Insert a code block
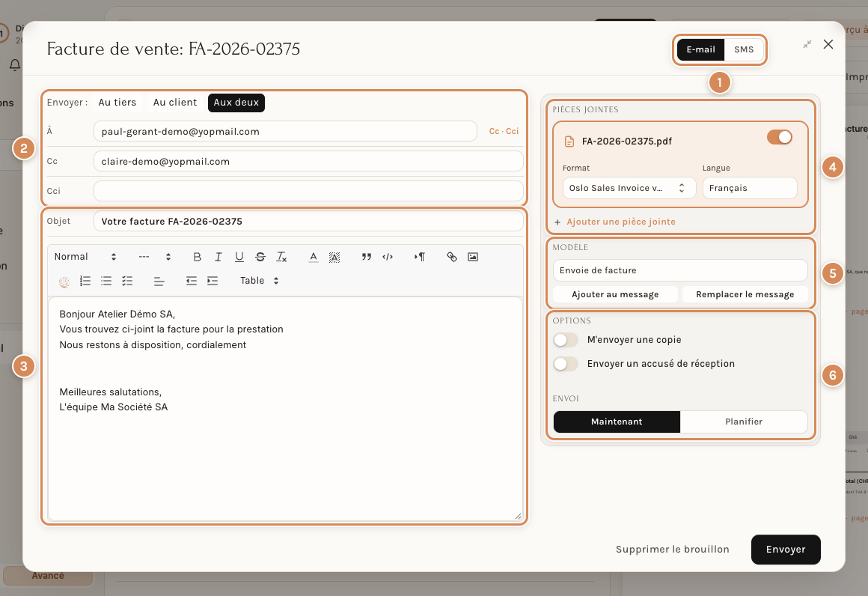This screenshot has width=868, height=596. 388,257
